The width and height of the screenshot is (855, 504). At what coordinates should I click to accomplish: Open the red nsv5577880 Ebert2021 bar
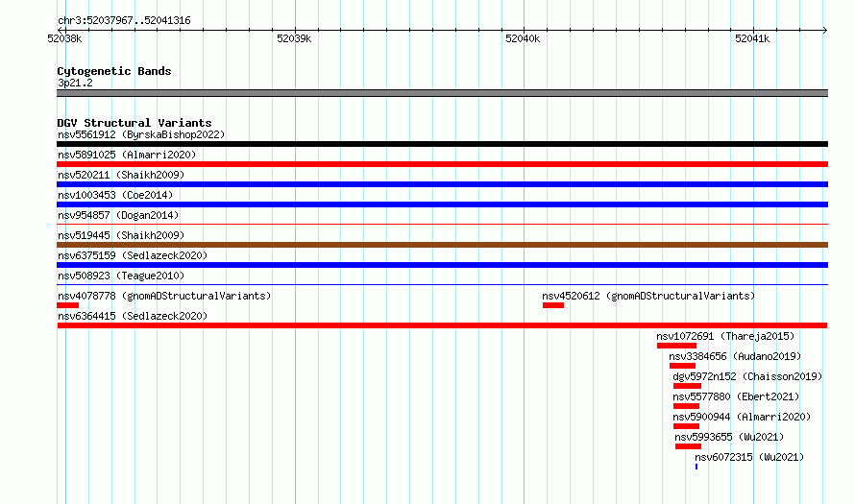686,406
